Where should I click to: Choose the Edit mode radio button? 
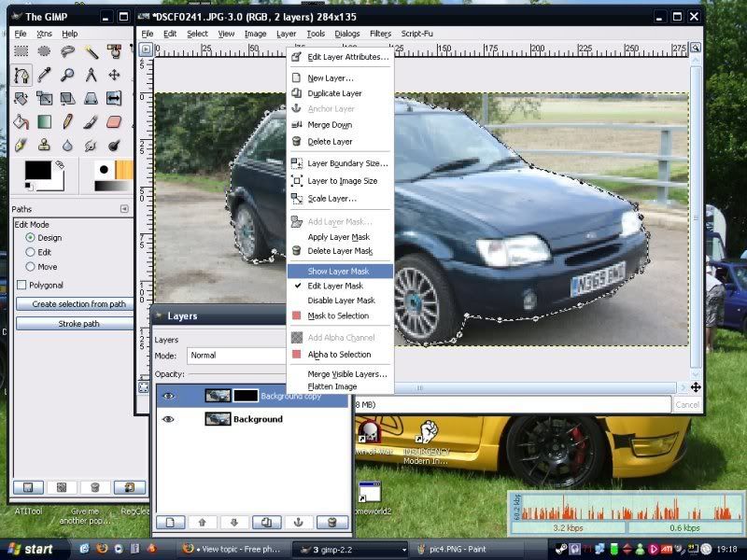pyautogui.click(x=31, y=252)
